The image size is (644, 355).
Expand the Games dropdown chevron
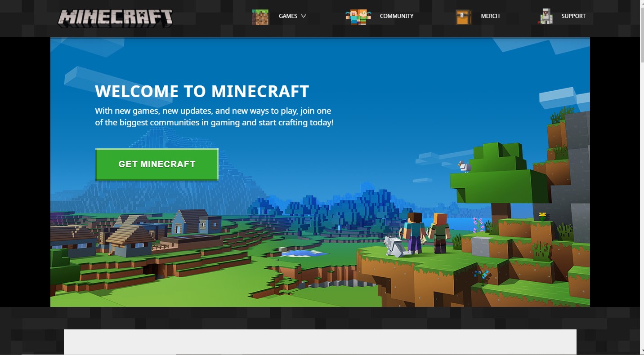[304, 16]
